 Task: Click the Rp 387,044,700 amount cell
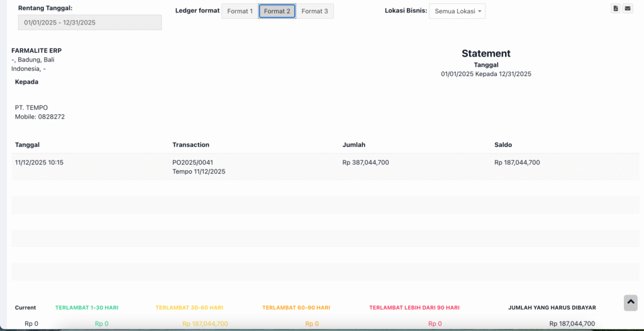365,163
